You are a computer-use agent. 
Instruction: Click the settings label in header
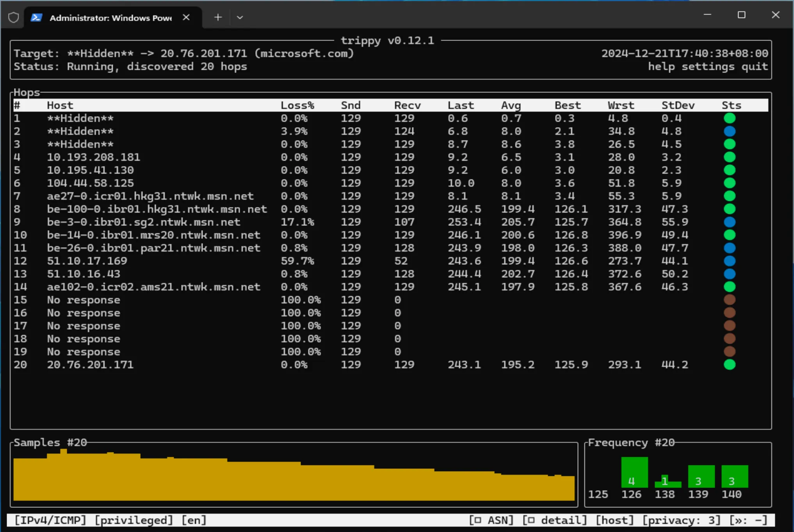[708, 66]
